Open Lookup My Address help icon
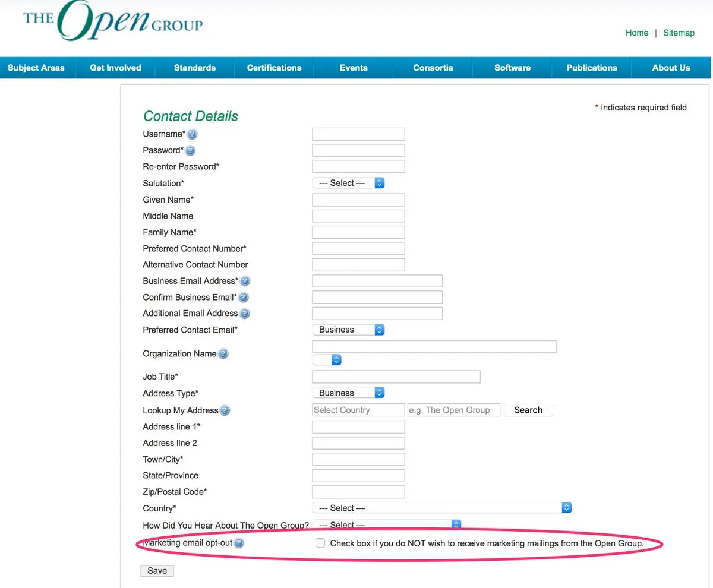 coord(225,410)
